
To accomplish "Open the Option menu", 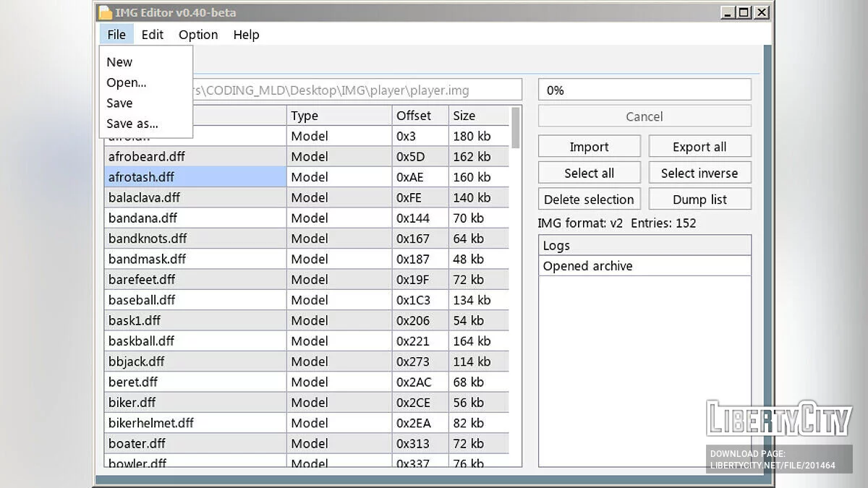I will click(198, 35).
